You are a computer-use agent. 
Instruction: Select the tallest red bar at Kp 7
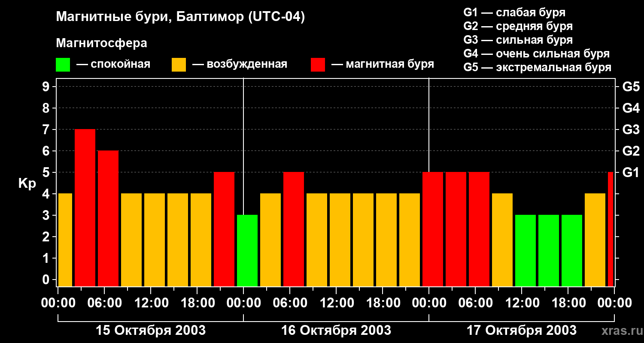[85, 208]
